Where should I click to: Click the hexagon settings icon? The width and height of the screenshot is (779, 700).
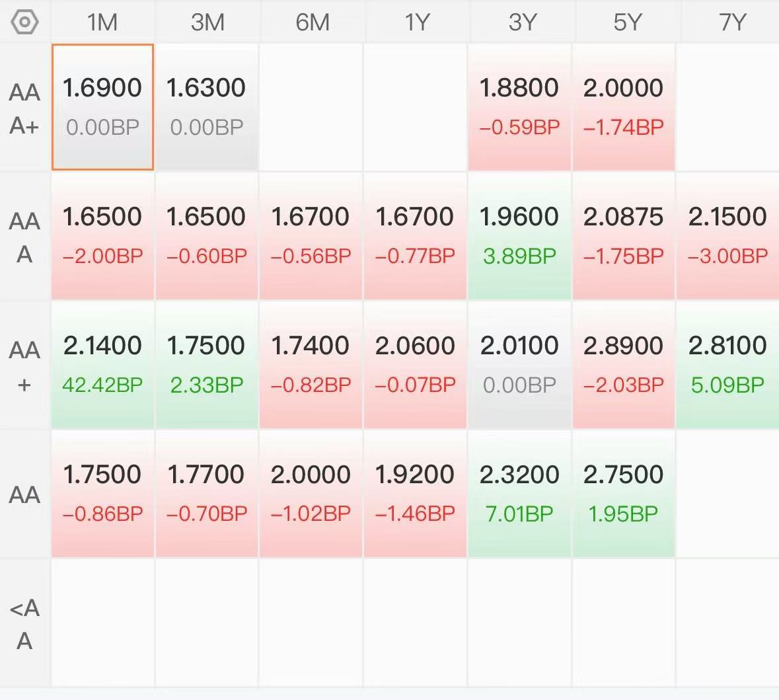click(24, 22)
